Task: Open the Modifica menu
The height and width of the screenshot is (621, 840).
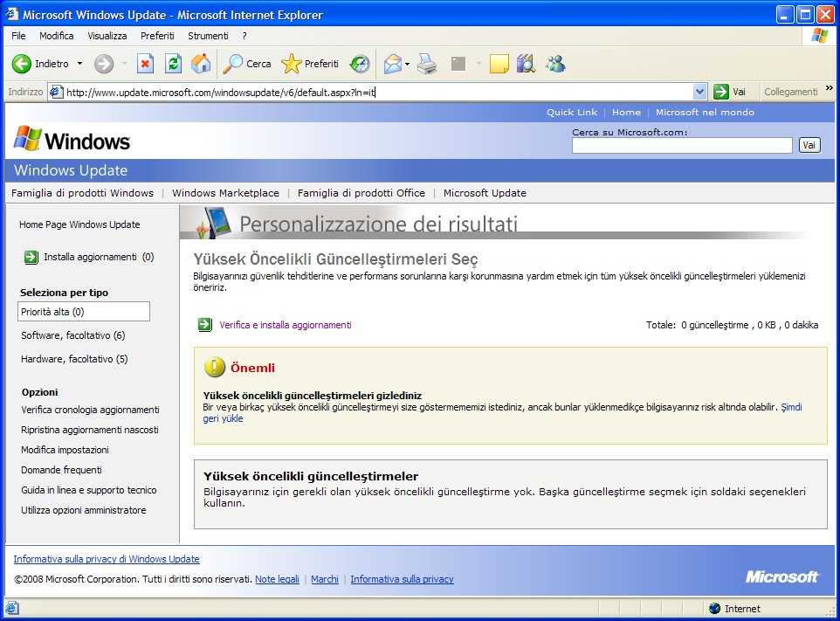Action: tap(56, 36)
